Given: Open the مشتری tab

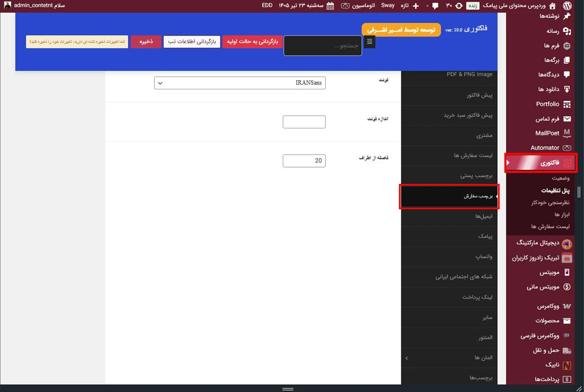Looking at the screenshot, I should tap(449, 135).
